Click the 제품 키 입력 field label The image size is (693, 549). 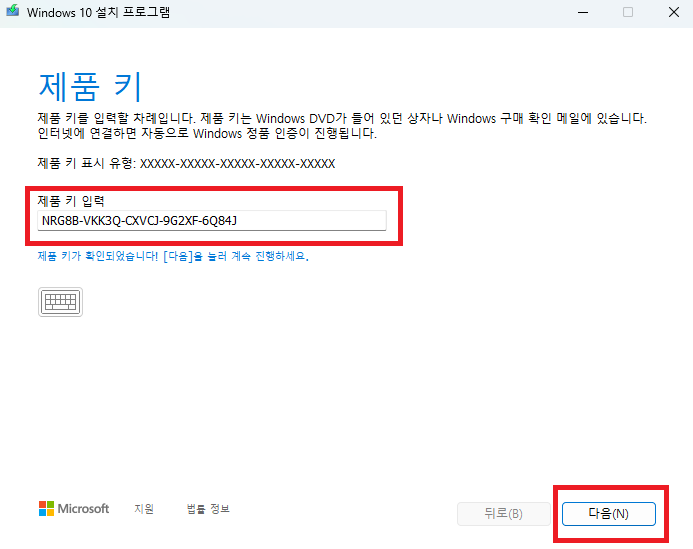[x=71, y=201]
